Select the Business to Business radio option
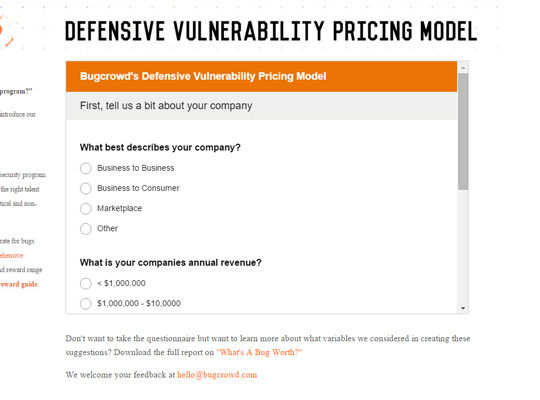The height and width of the screenshot is (400, 540). tap(86, 168)
